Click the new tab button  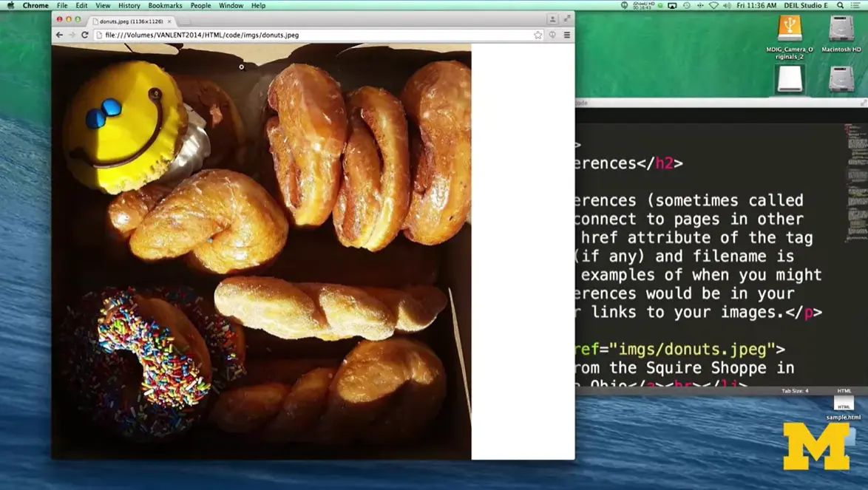click(x=185, y=21)
